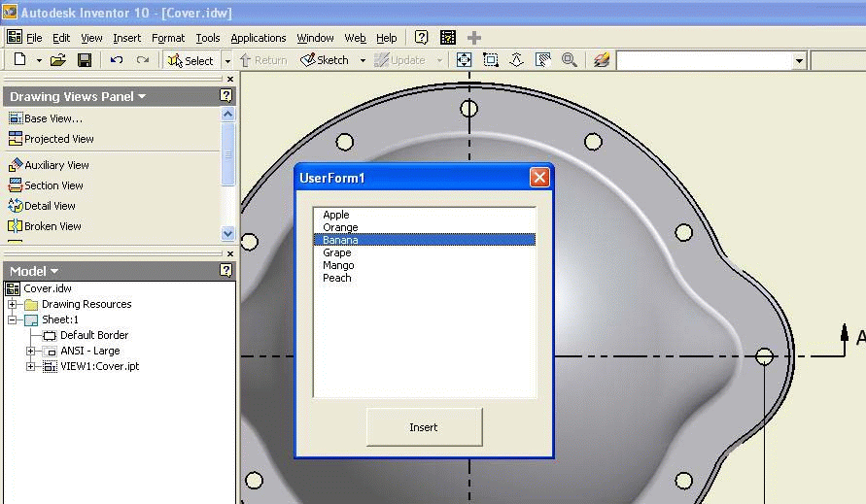This screenshot has width=866, height=504.
Task: Select Cover.idw in the model tree
Action: (x=48, y=288)
